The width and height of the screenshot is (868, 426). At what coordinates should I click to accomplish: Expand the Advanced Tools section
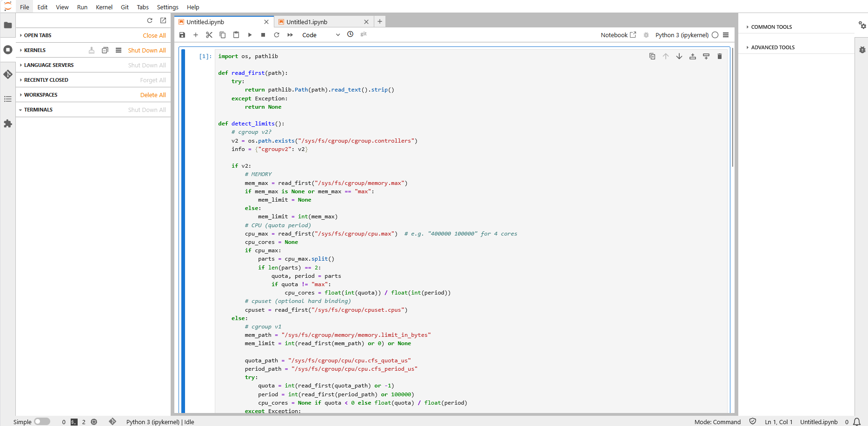click(x=771, y=47)
